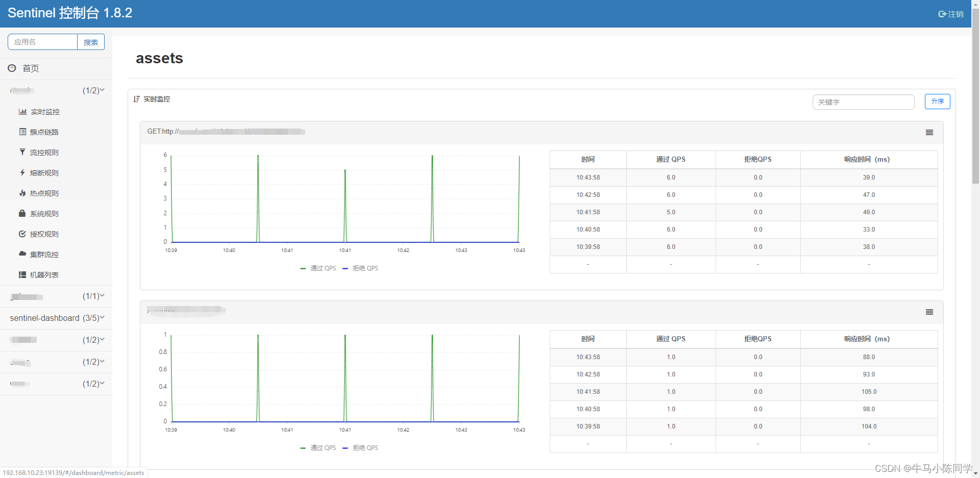This screenshot has height=478, width=980.
Task: Click the table icon for 机器列表
Action: (x=22, y=274)
